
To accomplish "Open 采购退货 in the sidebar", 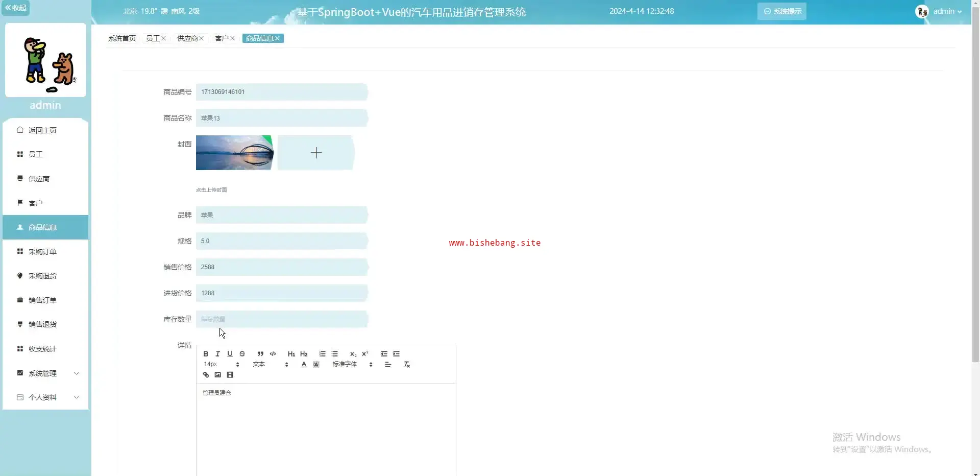I will click(x=45, y=276).
